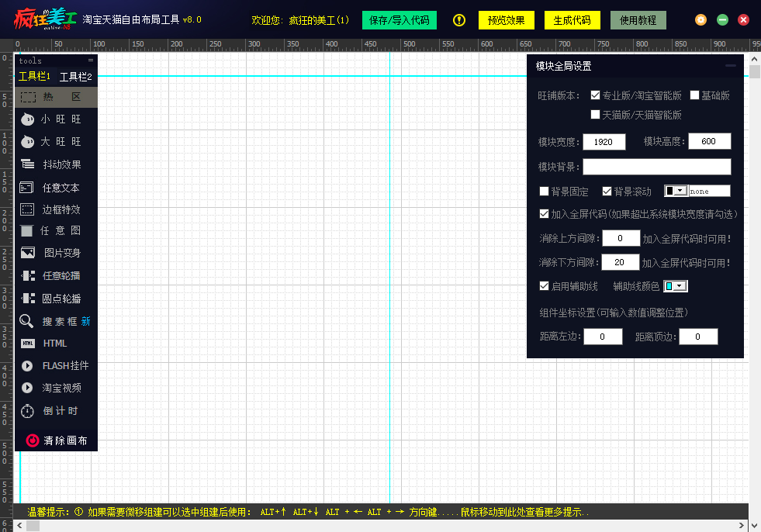
Task: Click the tools panel collapse icon
Action: click(x=91, y=60)
